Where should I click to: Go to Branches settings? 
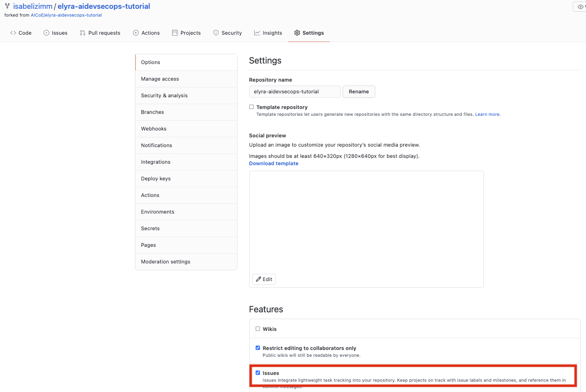point(186,112)
